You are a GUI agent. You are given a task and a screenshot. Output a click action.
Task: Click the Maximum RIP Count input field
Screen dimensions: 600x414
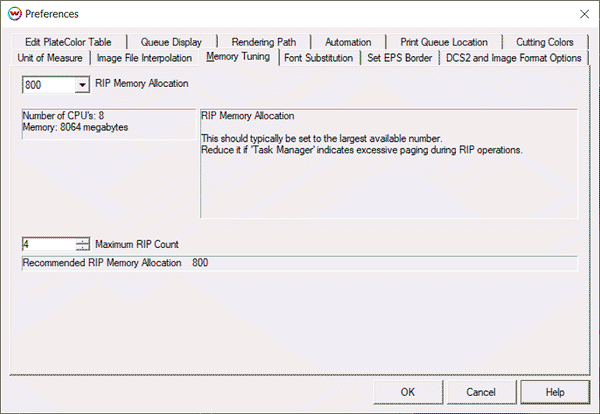click(x=47, y=243)
